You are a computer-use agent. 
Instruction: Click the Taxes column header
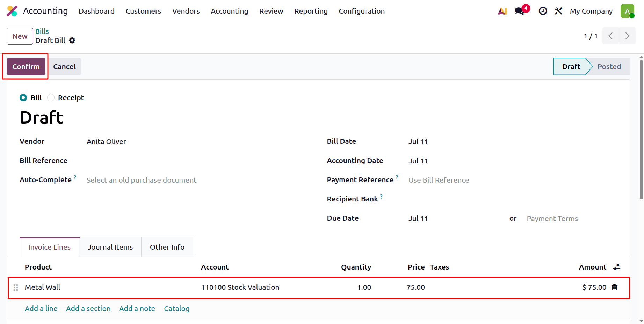(439, 267)
